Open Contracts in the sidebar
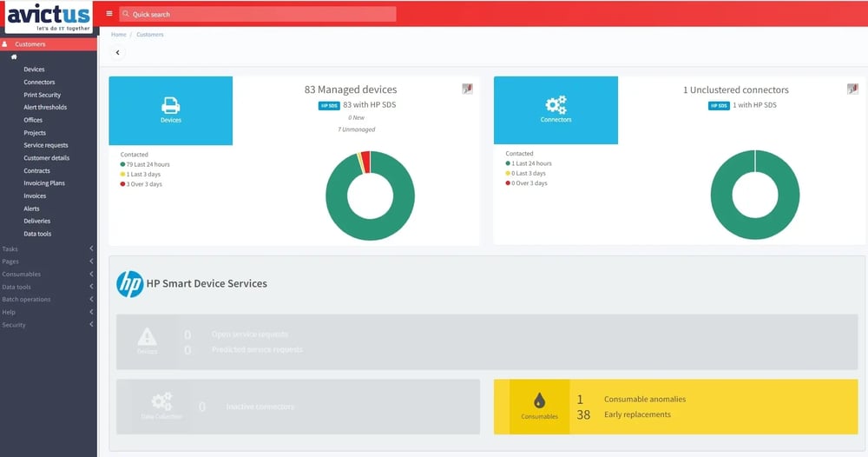868x457 pixels. [x=36, y=170]
